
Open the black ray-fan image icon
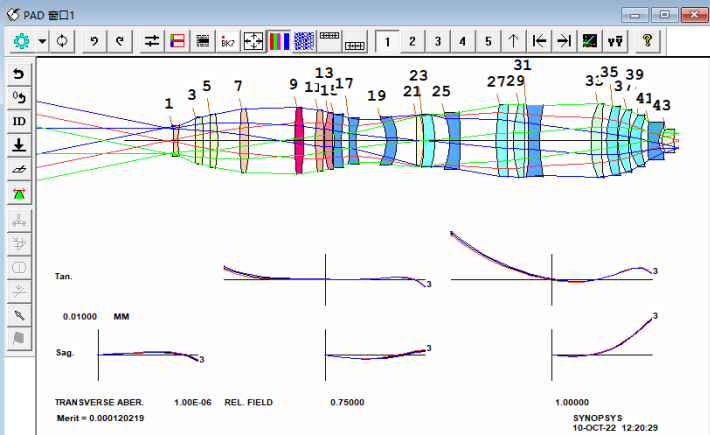pyautogui.click(x=590, y=42)
